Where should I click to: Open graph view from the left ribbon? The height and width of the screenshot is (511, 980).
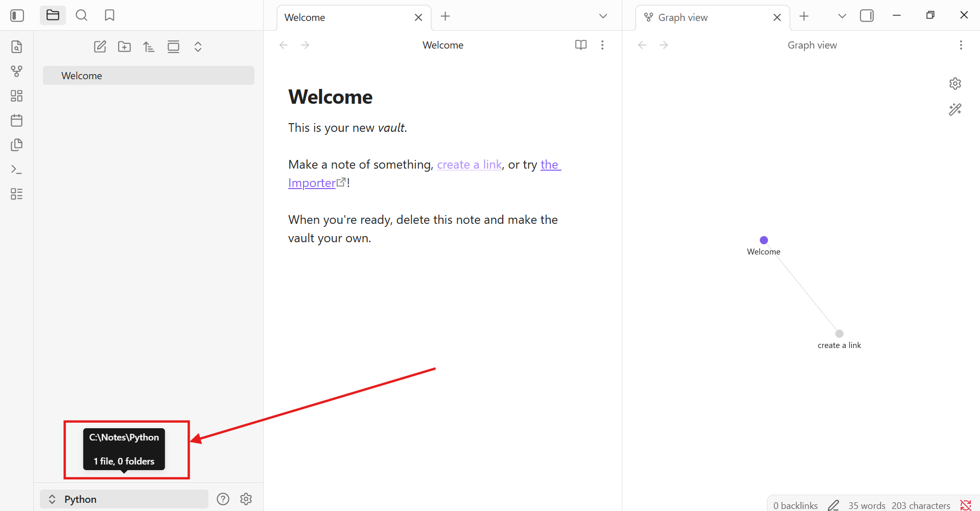pyautogui.click(x=16, y=72)
